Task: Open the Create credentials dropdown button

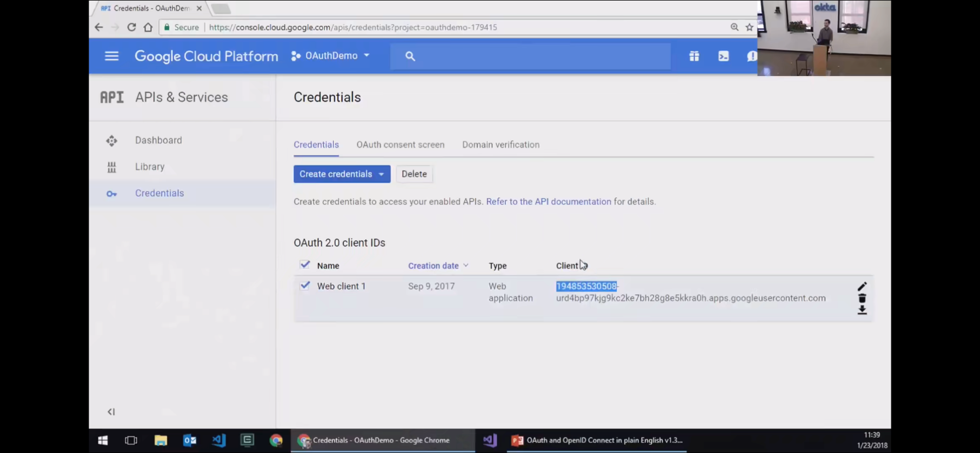Action: pyautogui.click(x=342, y=174)
